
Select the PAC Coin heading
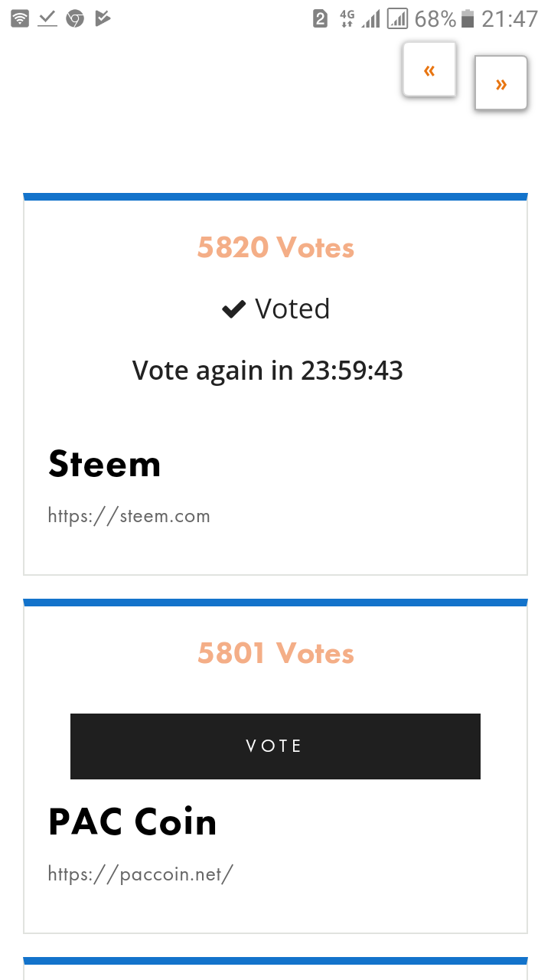132,822
